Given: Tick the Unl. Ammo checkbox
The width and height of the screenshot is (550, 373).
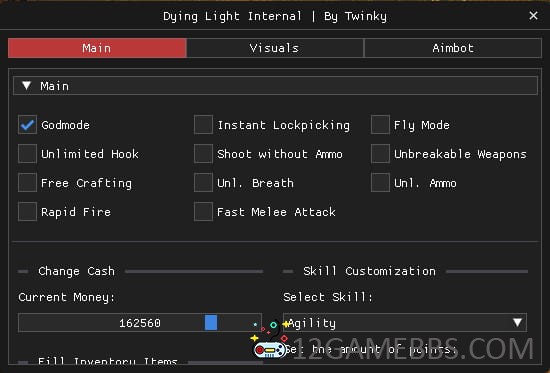Looking at the screenshot, I should pyautogui.click(x=380, y=182).
